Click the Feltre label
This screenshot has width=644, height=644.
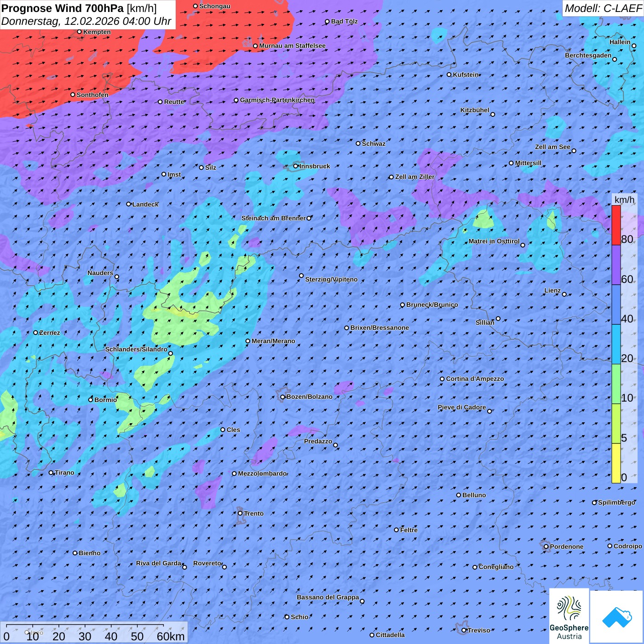pyautogui.click(x=408, y=530)
